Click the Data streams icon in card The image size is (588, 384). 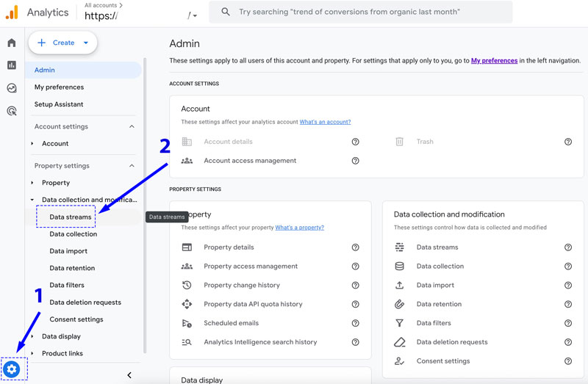pos(399,247)
